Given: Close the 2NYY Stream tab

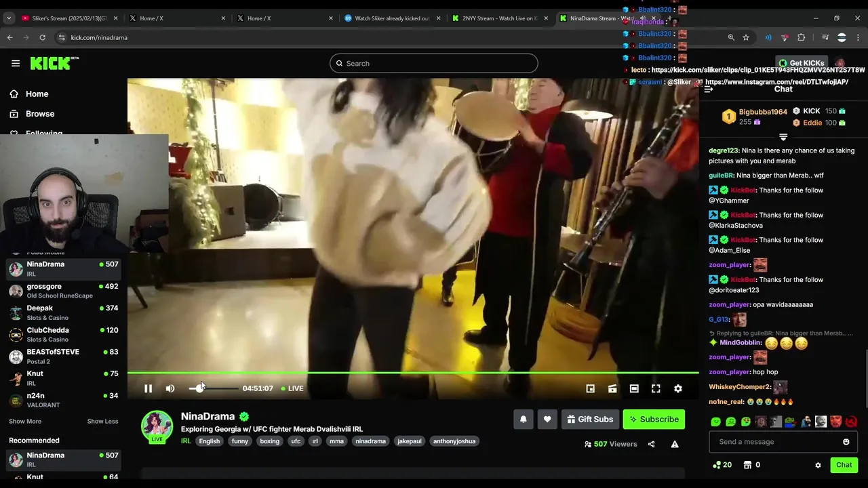Looking at the screenshot, I should click(x=546, y=18).
